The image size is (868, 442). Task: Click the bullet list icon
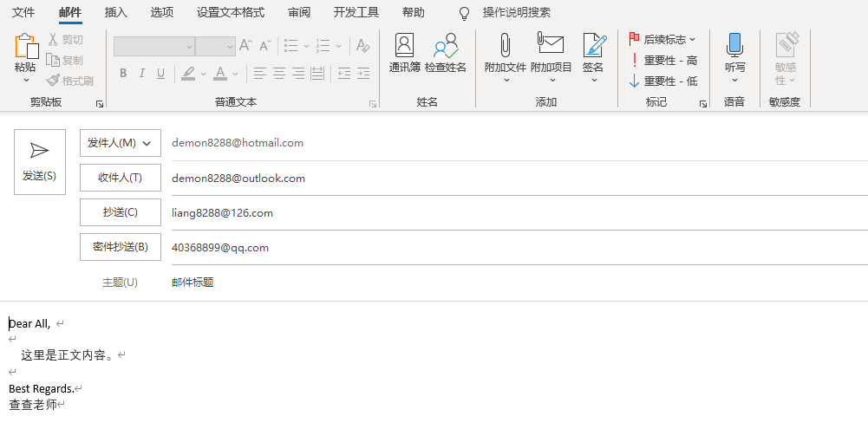291,46
